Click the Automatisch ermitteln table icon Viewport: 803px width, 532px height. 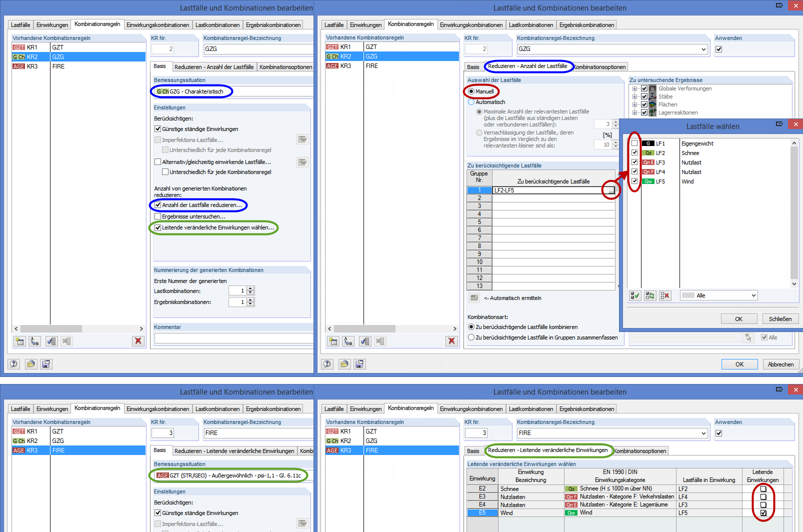(x=474, y=298)
